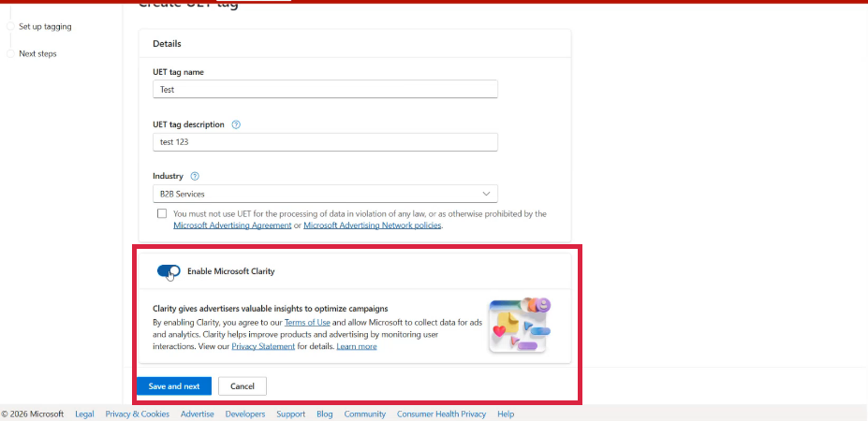Expand the Industry dropdown
Screen dimensions: 868x421
[325, 194]
